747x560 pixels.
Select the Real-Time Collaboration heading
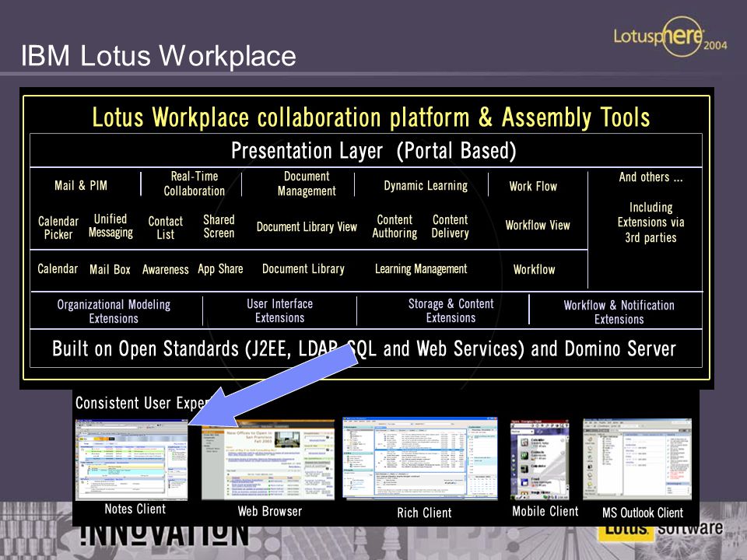click(x=195, y=184)
